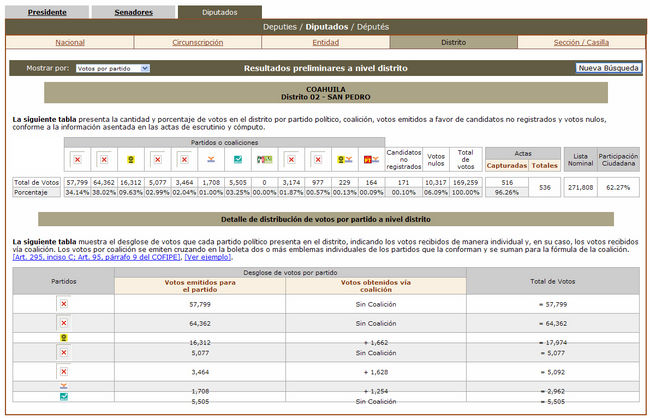Click the tricolor coalition logo in summary header
650x418 pixels.
coord(264,160)
